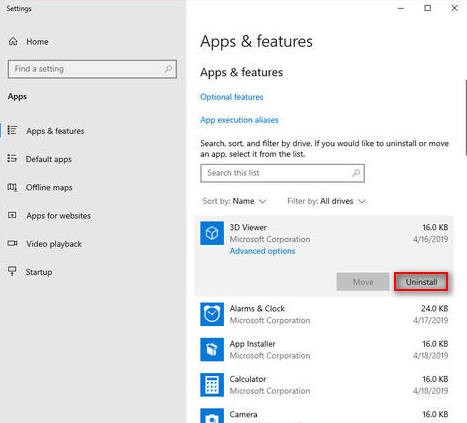Minimize the Settings window
This screenshot has height=423, width=467.
[401, 8]
